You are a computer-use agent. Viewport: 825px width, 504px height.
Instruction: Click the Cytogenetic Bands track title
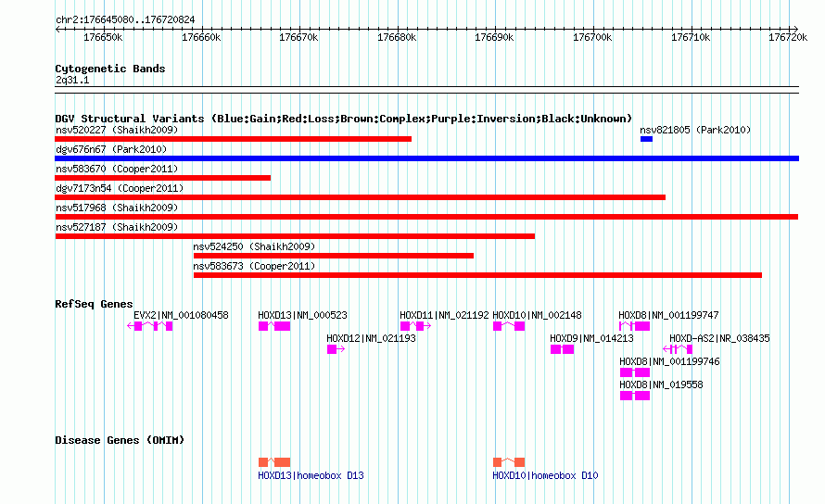point(110,69)
